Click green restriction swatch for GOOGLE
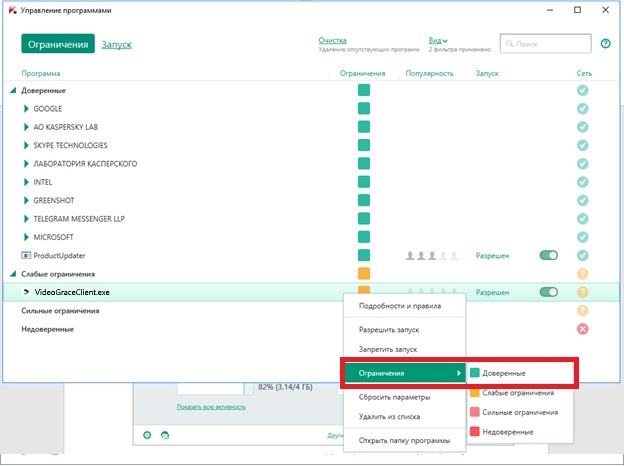This screenshot has height=466, width=624. pyautogui.click(x=364, y=109)
